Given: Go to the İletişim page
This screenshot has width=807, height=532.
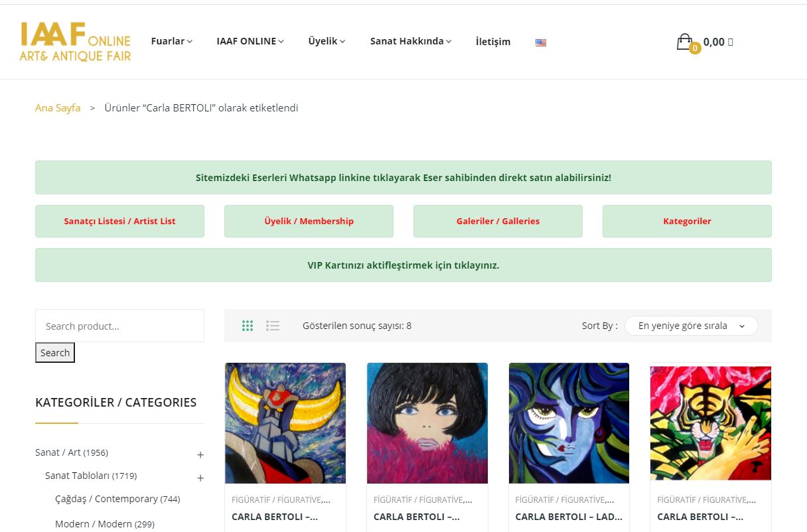Looking at the screenshot, I should [x=493, y=41].
